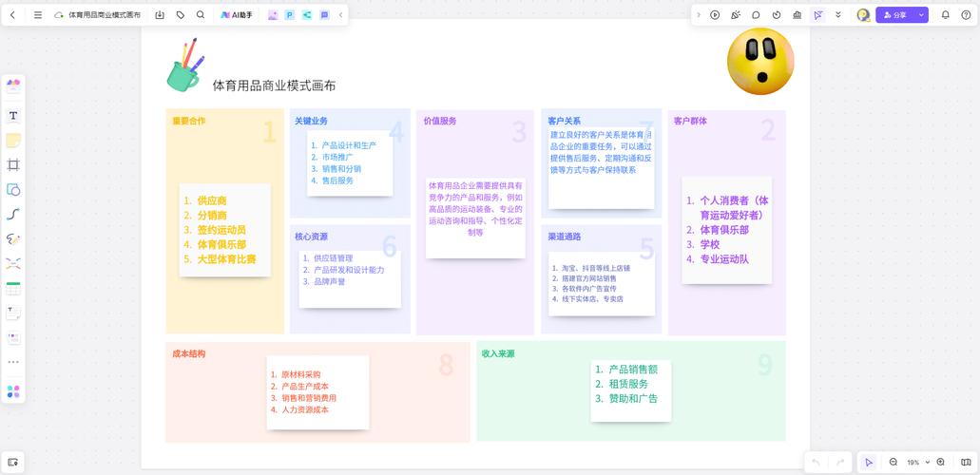
Task: Go back with the left arrow icon
Action: [12, 15]
